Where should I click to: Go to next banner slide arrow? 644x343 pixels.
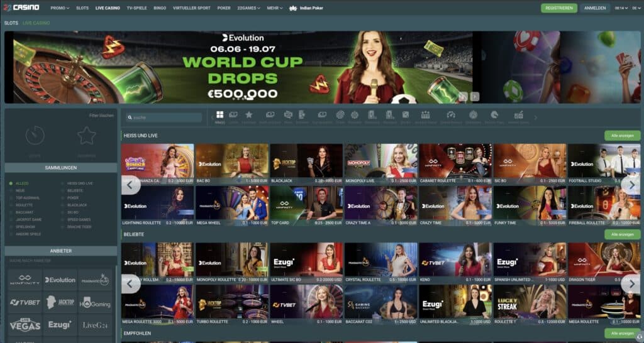[x=475, y=97]
